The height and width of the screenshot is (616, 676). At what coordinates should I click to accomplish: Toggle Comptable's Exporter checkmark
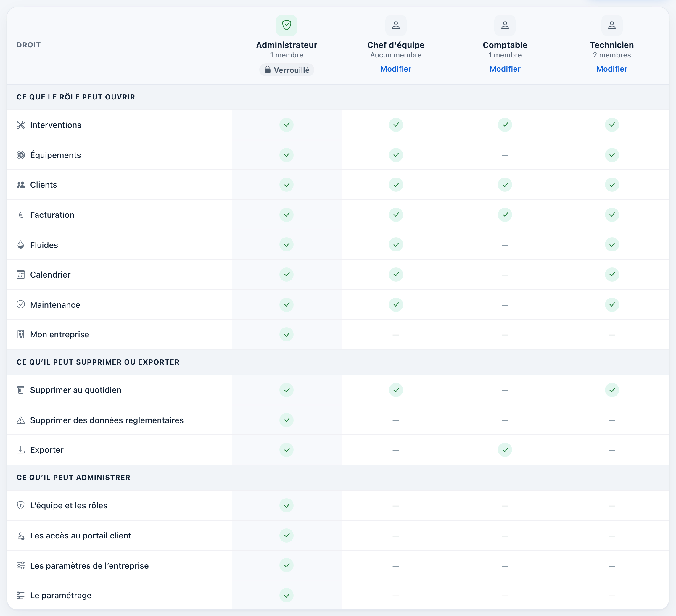[505, 450]
